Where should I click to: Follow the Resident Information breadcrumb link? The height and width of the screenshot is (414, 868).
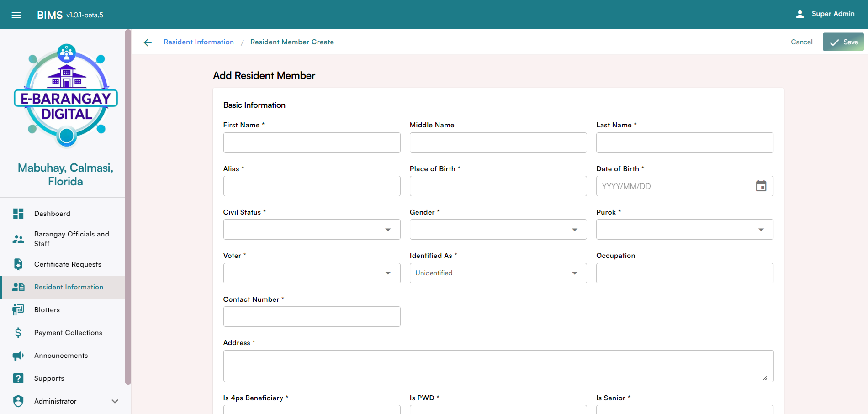point(199,42)
